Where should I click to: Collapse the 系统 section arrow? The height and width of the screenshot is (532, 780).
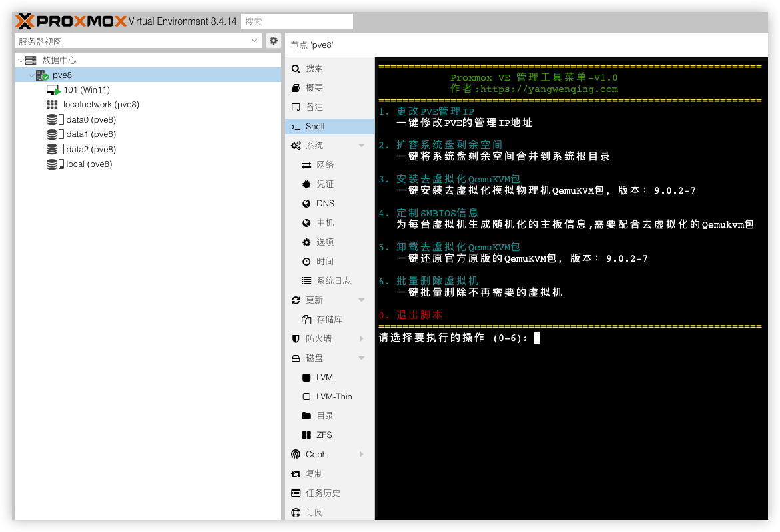click(x=362, y=146)
